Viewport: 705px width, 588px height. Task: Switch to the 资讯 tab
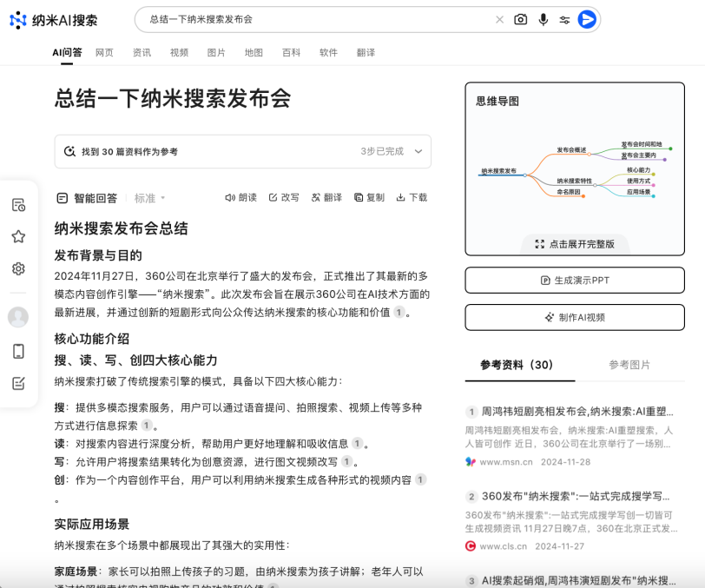coord(142,52)
